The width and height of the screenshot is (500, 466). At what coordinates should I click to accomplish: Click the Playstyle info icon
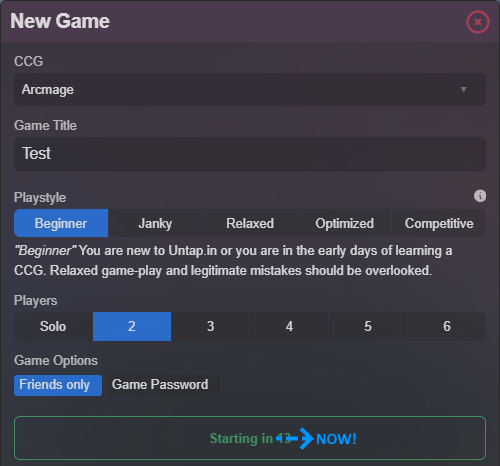pyautogui.click(x=480, y=196)
